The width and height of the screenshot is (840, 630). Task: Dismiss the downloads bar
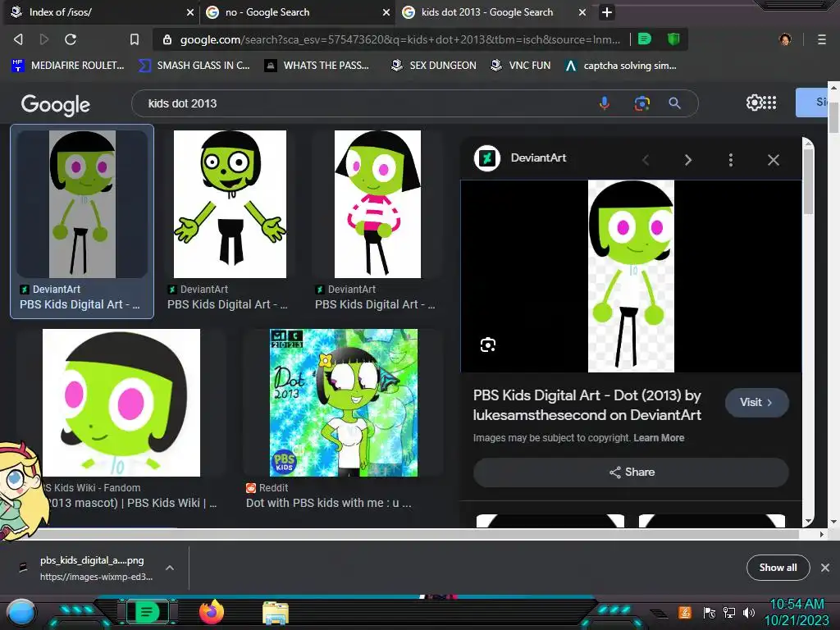(825, 568)
